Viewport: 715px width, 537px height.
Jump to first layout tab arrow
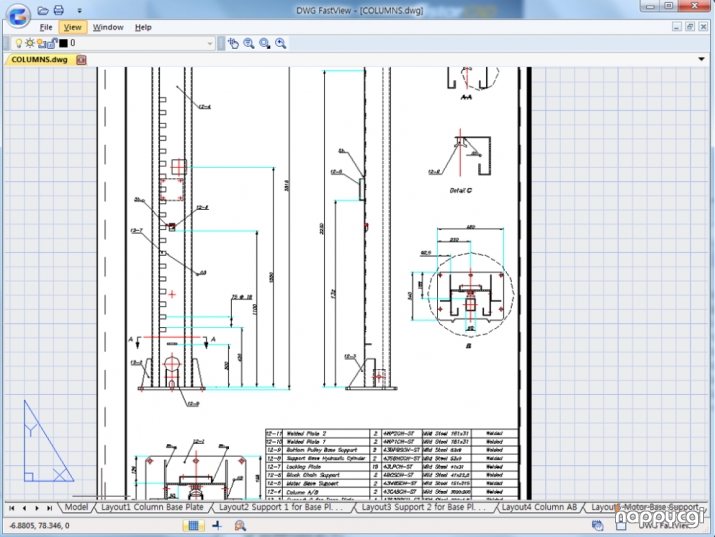[12, 508]
